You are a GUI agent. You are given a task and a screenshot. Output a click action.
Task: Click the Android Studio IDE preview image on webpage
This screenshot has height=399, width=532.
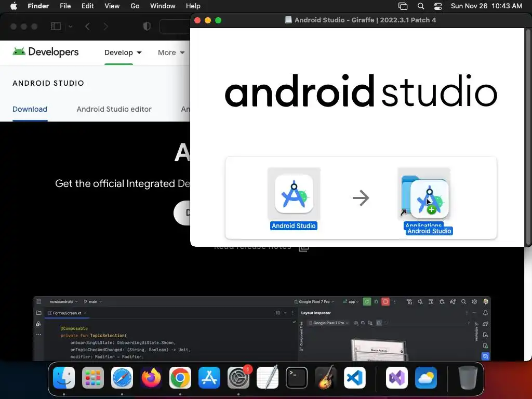262,328
